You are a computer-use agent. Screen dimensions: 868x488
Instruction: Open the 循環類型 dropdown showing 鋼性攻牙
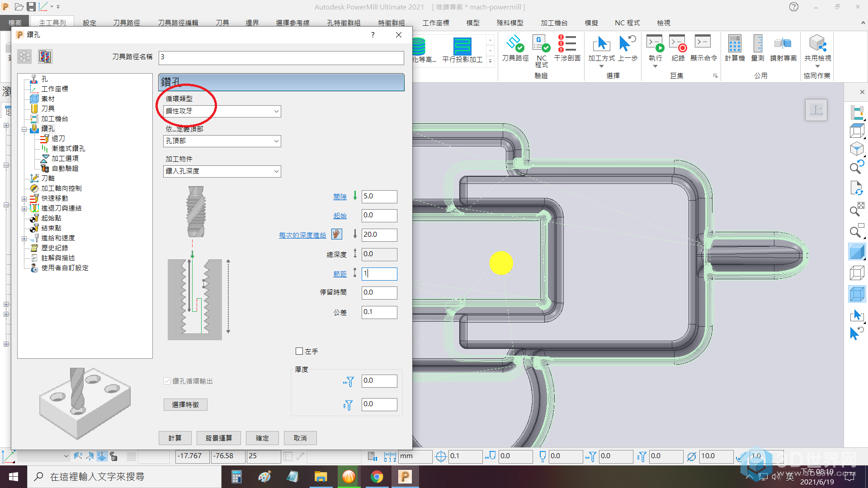point(222,111)
